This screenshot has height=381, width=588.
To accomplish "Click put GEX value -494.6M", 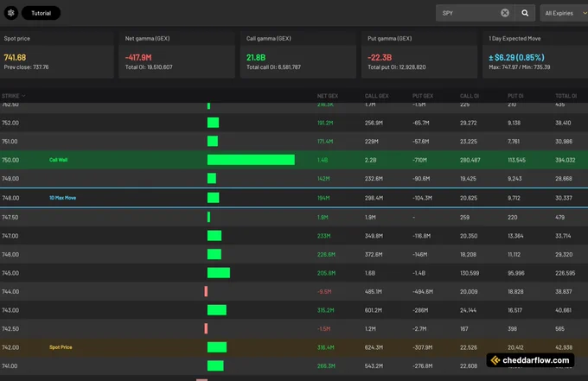I will pos(423,291).
